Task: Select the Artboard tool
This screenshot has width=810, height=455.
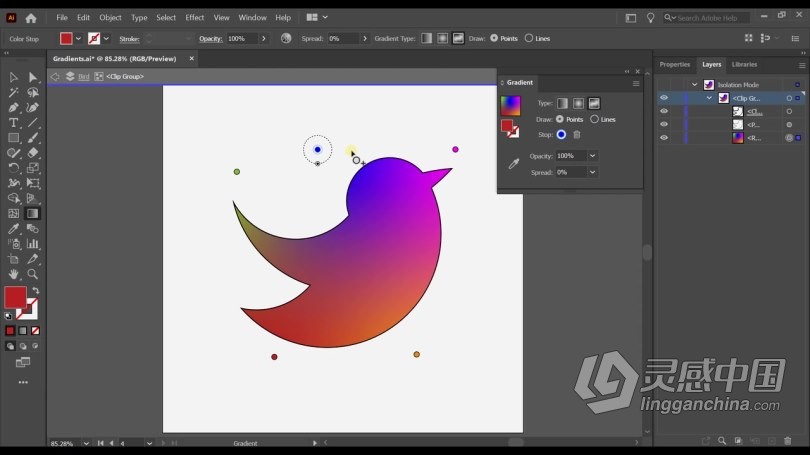Action: tap(13, 259)
